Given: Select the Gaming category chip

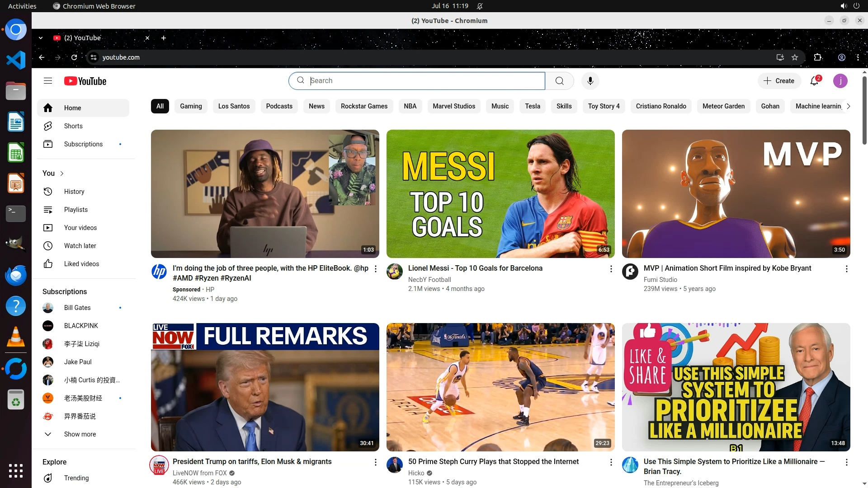Looking at the screenshot, I should 191,106.
